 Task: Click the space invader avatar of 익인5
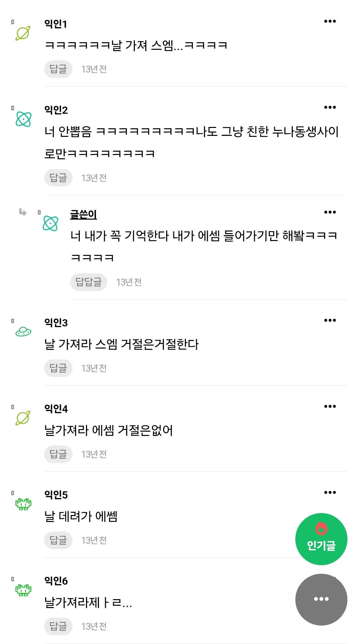pos(23,504)
